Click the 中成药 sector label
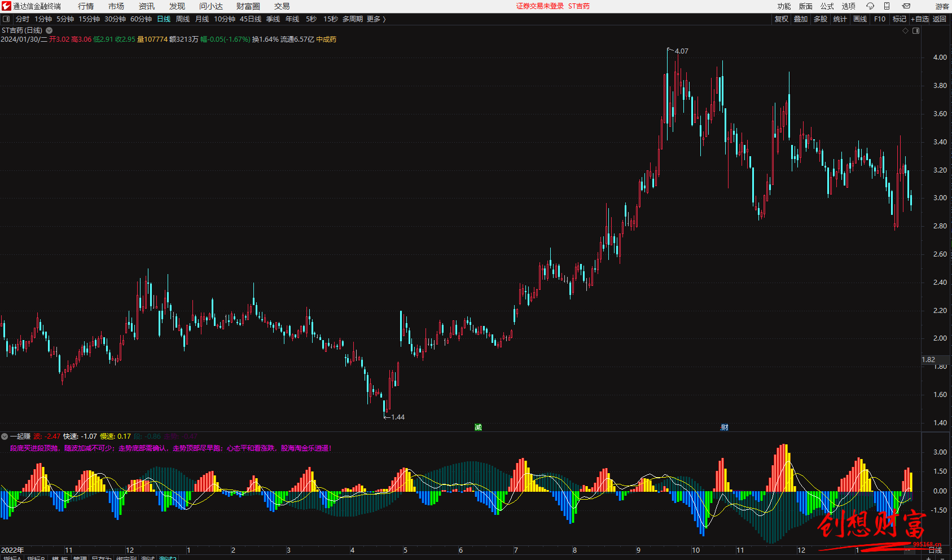 pos(326,39)
